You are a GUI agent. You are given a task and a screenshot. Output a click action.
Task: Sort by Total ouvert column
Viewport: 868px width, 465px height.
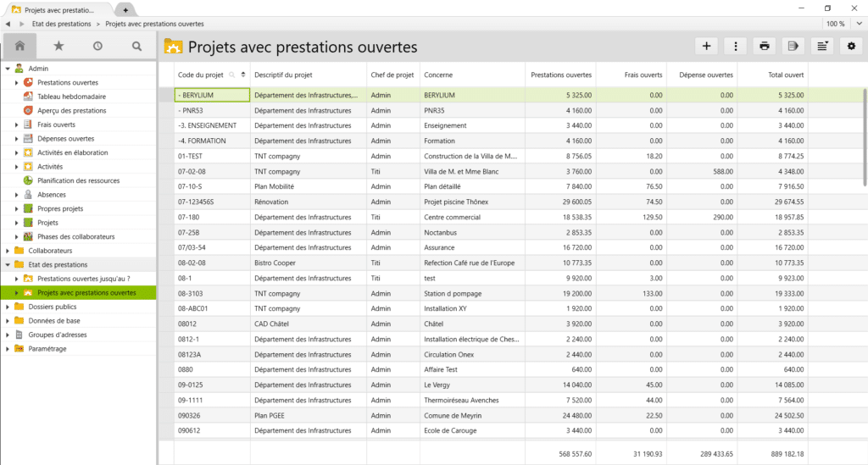click(x=786, y=75)
